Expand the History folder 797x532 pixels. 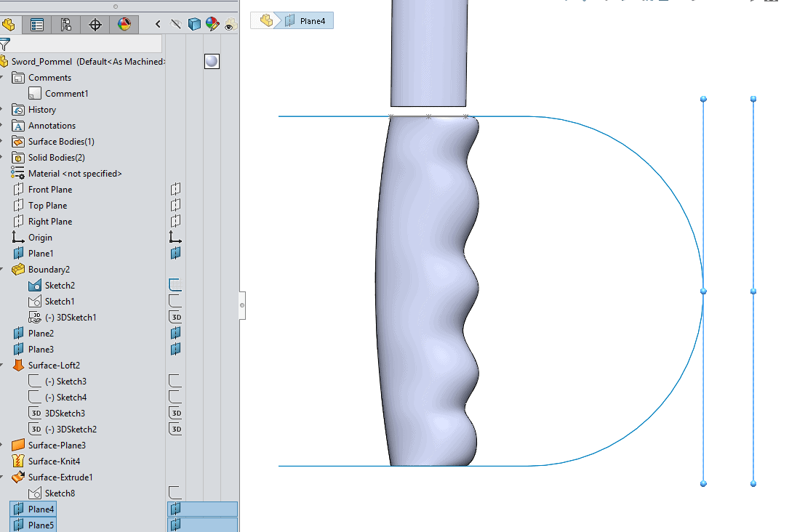[x=3, y=110]
